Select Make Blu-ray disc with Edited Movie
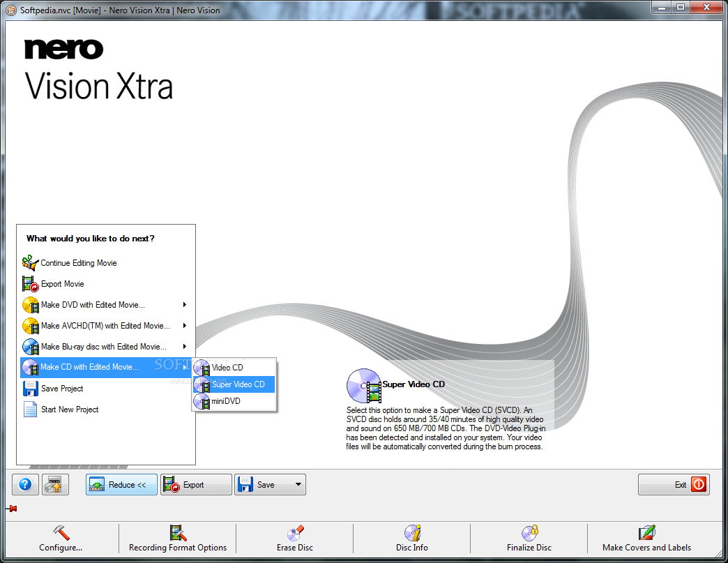This screenshot has width=728, height=563. click(105, 347)
